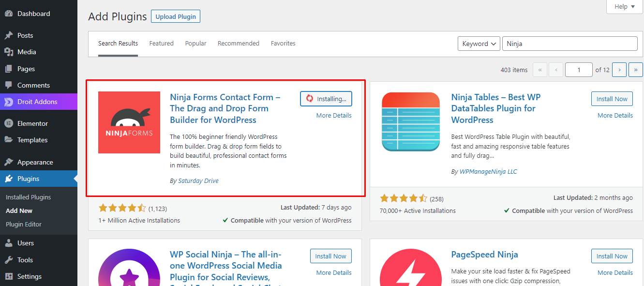Click the Appearance brush icon

click(x=9, y=162)
